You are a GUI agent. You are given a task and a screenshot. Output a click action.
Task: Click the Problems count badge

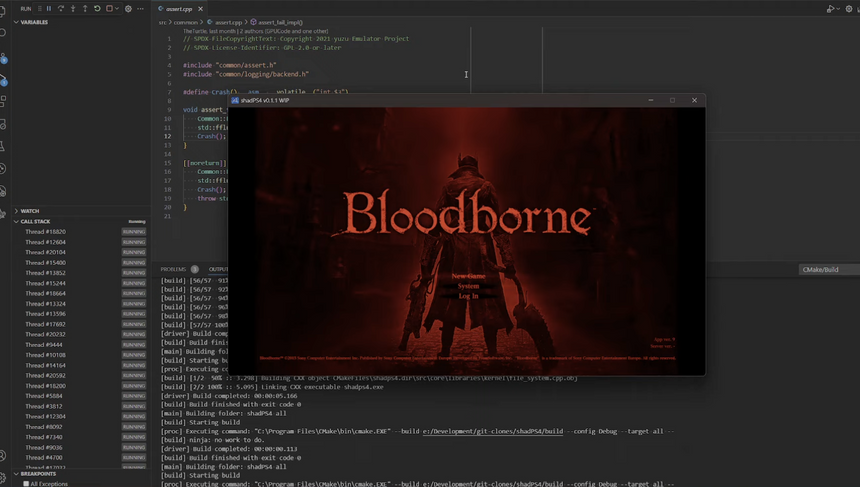click(195, 269)
